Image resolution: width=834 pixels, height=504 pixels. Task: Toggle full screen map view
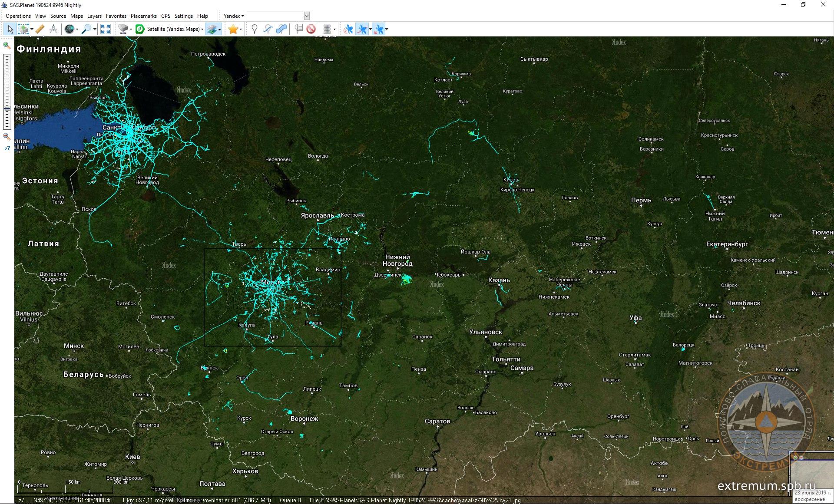tap(106, 29)
